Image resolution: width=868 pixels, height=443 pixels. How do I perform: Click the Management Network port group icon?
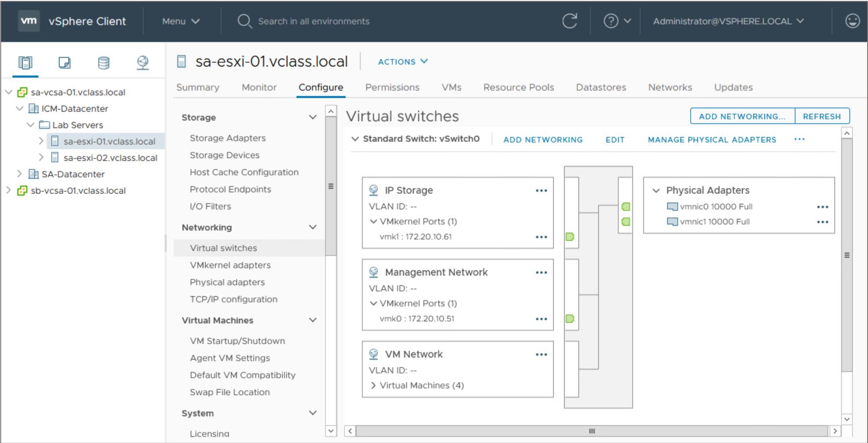pos(373,272)
